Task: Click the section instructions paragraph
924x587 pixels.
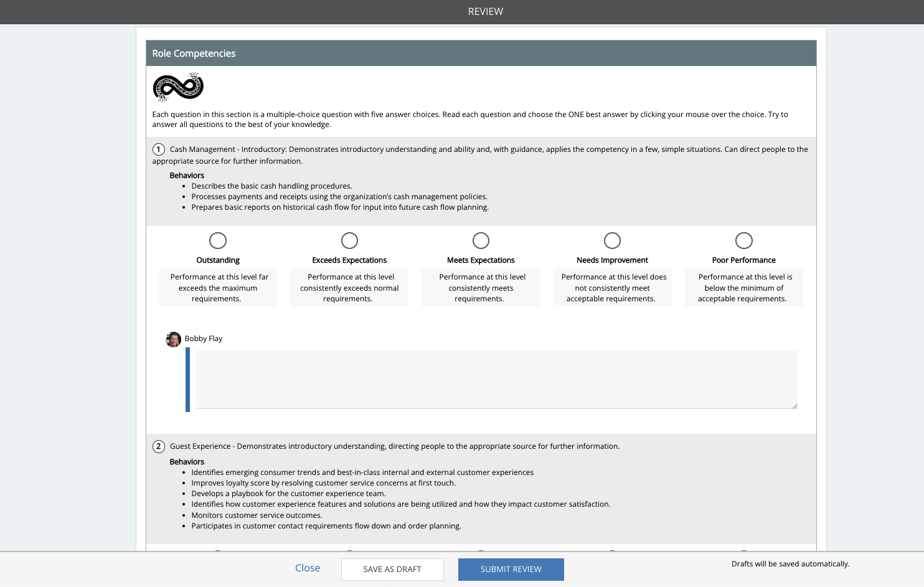Action: [x=470, y=120]
